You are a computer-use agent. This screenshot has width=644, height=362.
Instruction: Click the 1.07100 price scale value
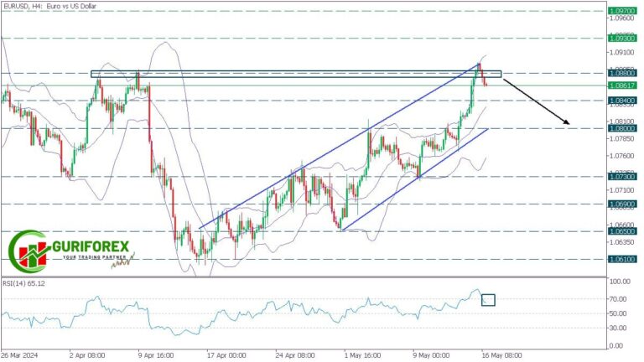click(622, 190)
